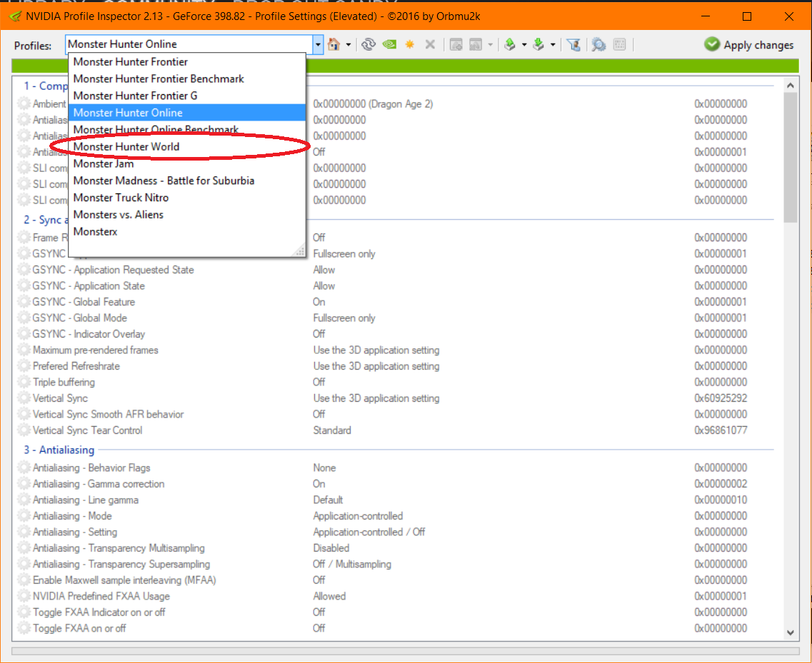Click hex value 0x60925292 of Vertical Sync
The width and height of the screenshot is (812, 663).
[x=721, y=398]
